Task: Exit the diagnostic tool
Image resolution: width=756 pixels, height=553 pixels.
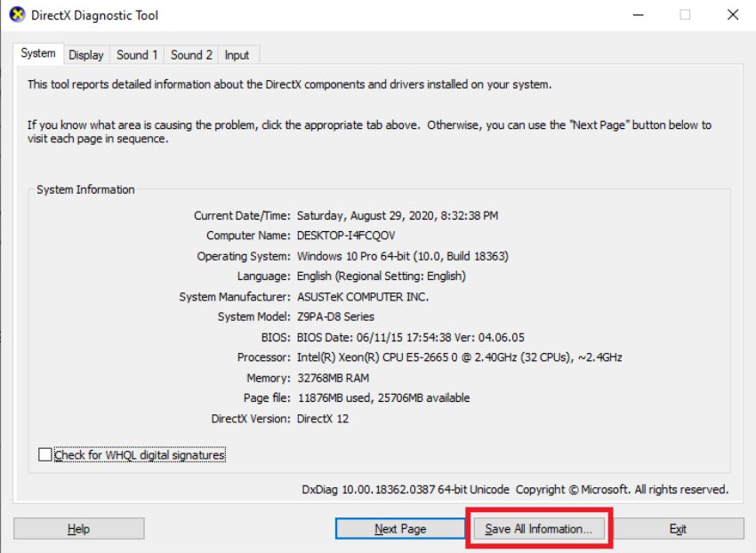Action: pyautogui.click(x=678, y=529)
